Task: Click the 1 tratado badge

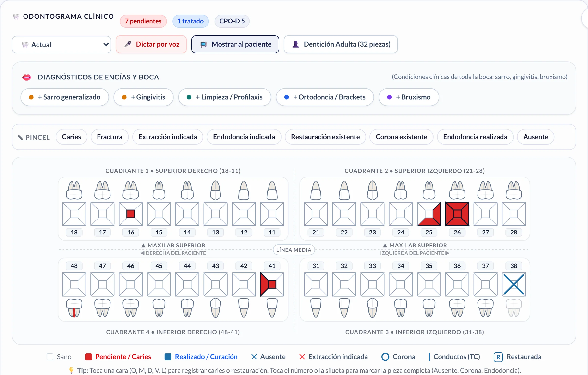Action: 191,21
